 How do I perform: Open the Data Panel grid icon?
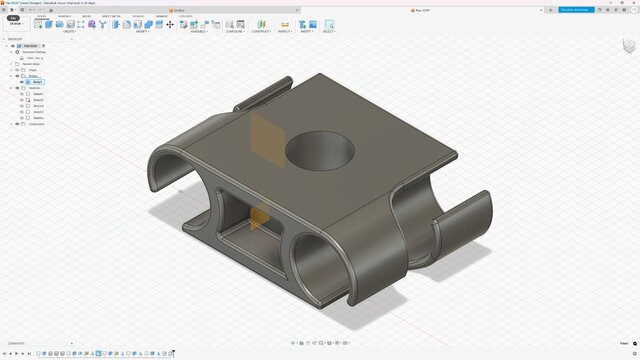4,10
